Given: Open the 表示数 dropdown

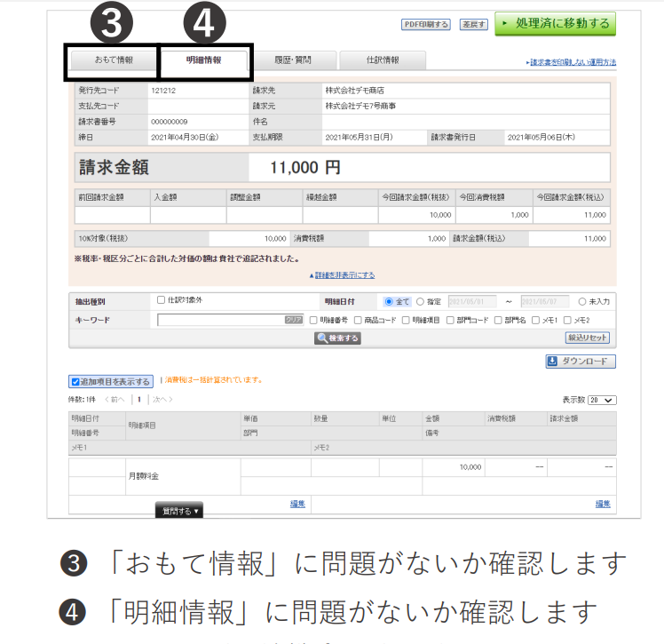Looking at the screenshot, I should tap(602, 401).
